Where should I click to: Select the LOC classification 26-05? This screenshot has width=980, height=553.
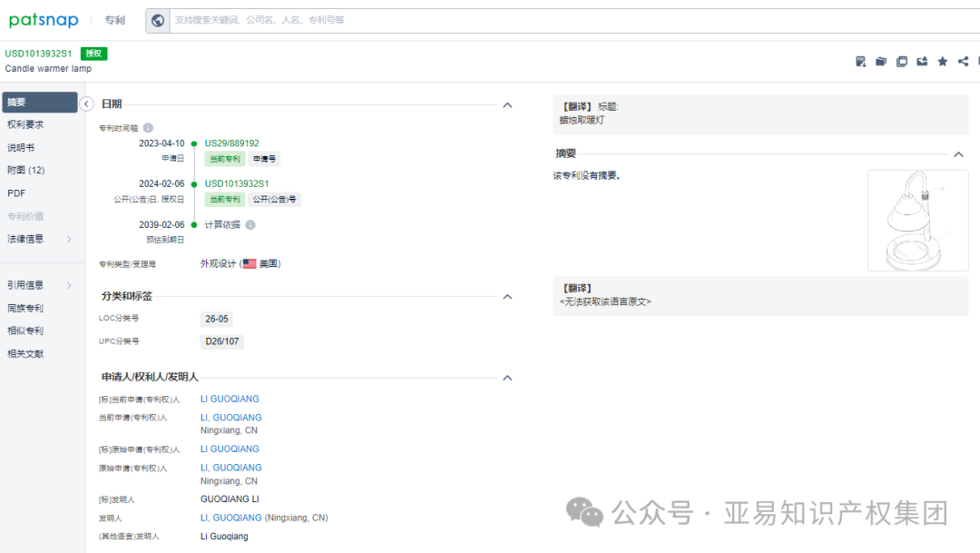pos(217,318)
